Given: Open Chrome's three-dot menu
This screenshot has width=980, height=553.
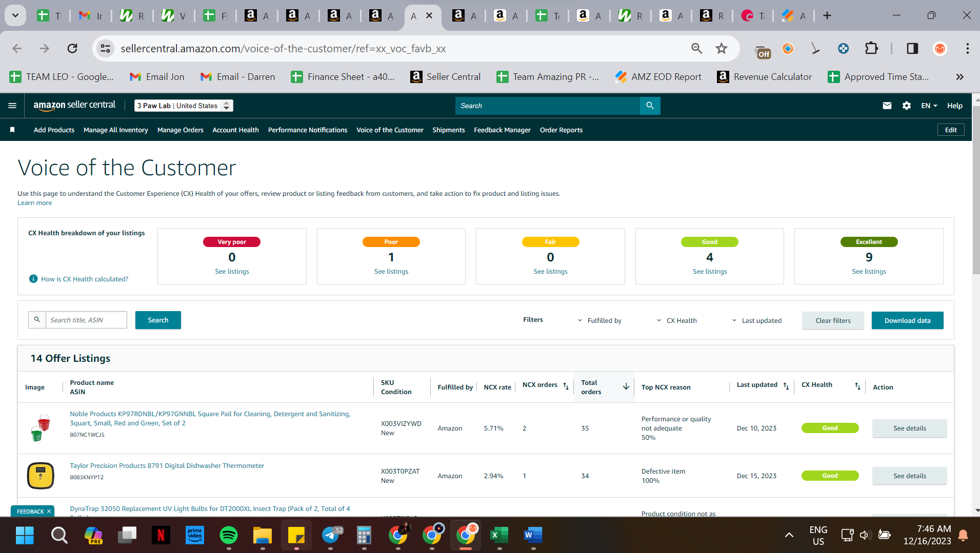Looking at the screenshot, I should tap(967, 48).
